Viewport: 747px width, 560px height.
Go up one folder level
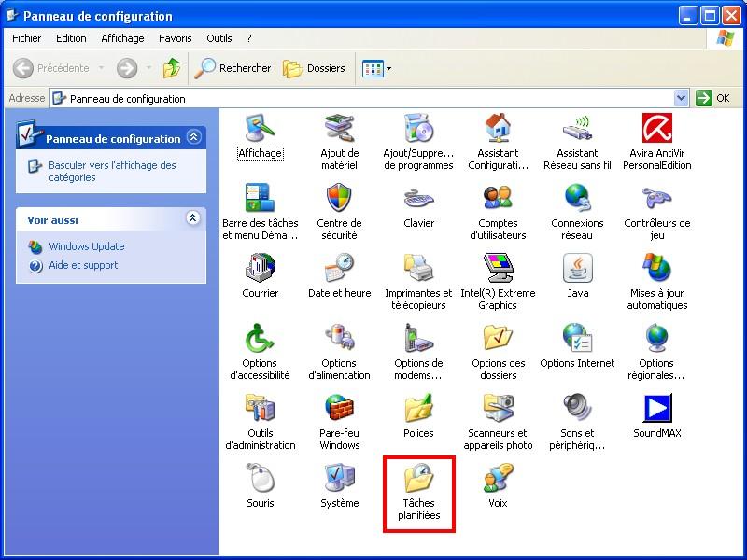(x=172, y=68)
